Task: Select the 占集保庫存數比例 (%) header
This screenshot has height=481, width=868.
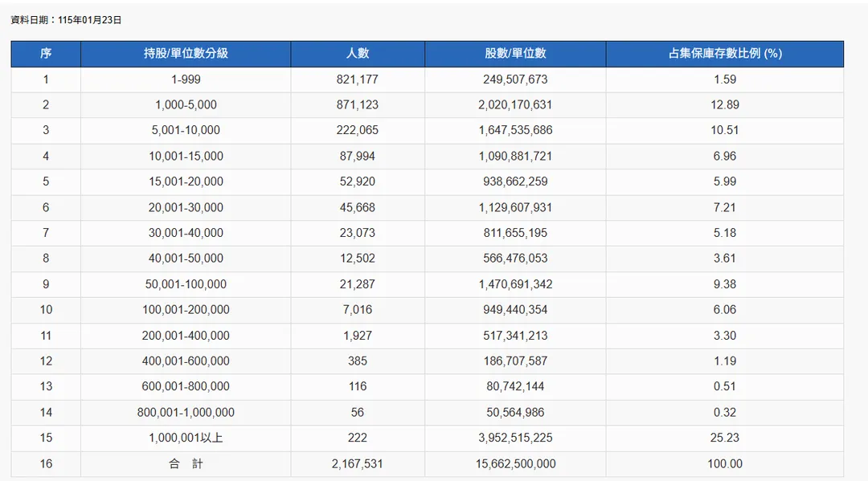Action: 725,54
